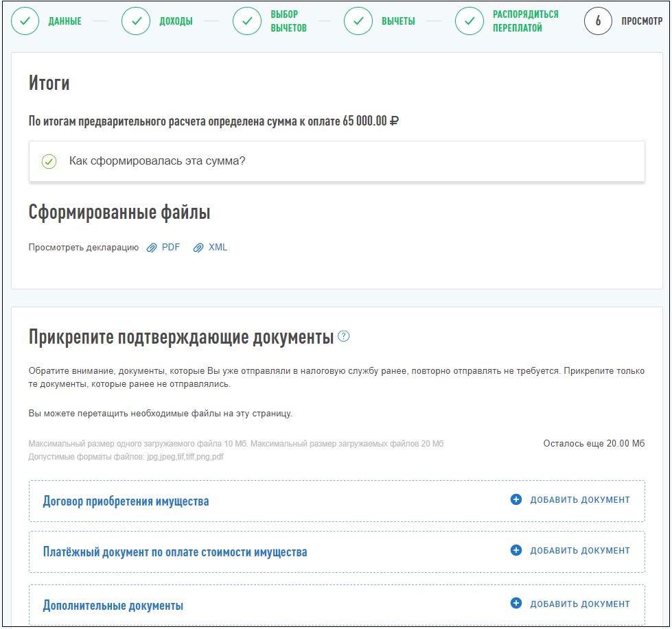Open the help tooltip next to document section heading

coord(343,336)
